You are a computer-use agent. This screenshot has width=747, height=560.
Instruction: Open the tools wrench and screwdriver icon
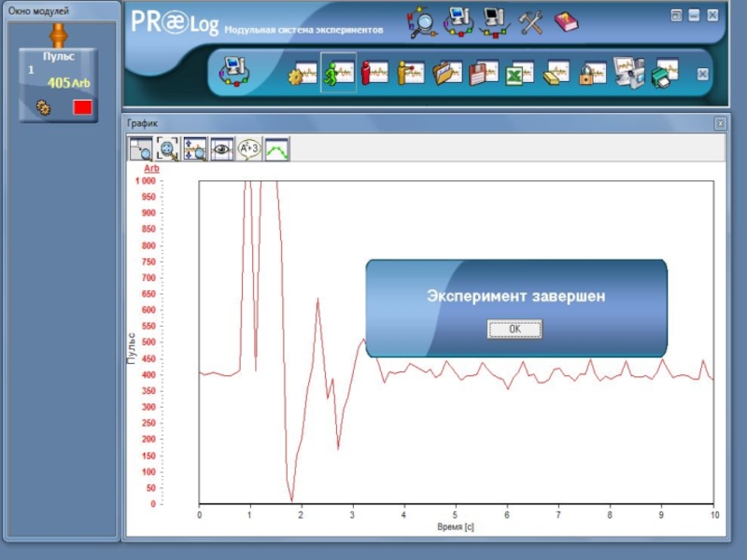(531, 21)
